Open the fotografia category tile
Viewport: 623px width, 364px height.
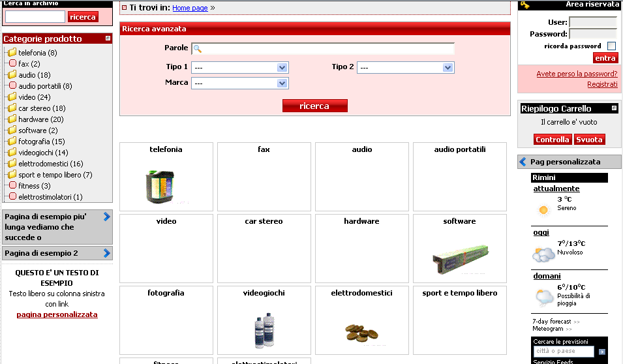(x=166, y=320)
